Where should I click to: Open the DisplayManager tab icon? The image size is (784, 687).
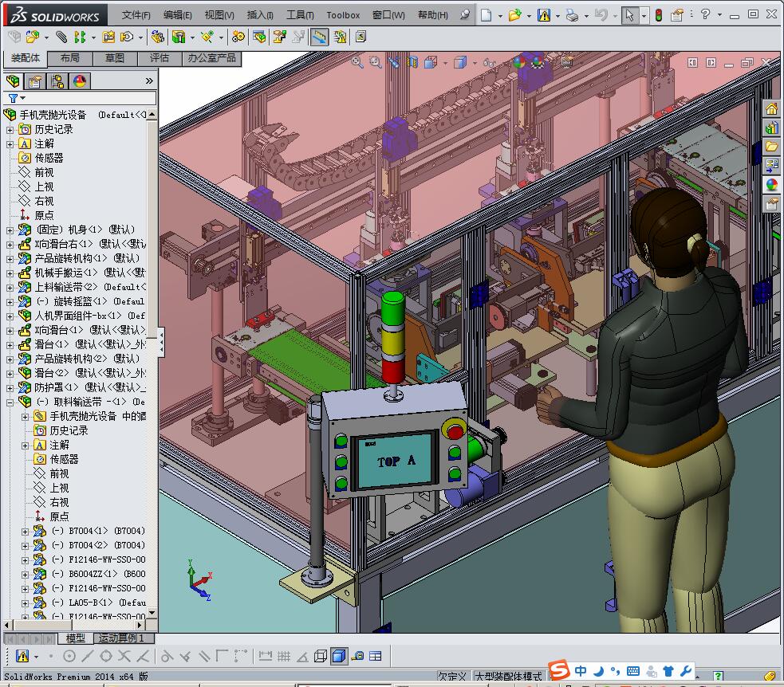pyautogui.click(x=80, y=81)
